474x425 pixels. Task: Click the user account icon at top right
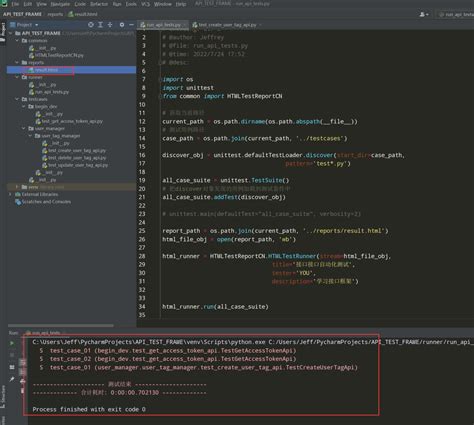pos(424,14)
